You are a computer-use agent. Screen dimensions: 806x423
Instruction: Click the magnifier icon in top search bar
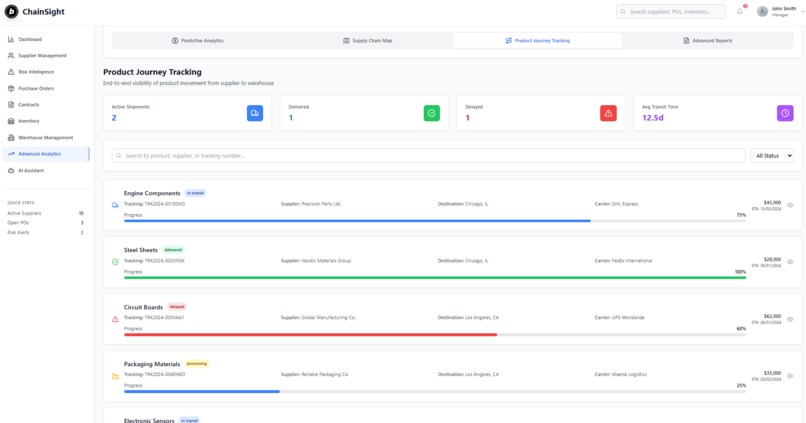623,11
